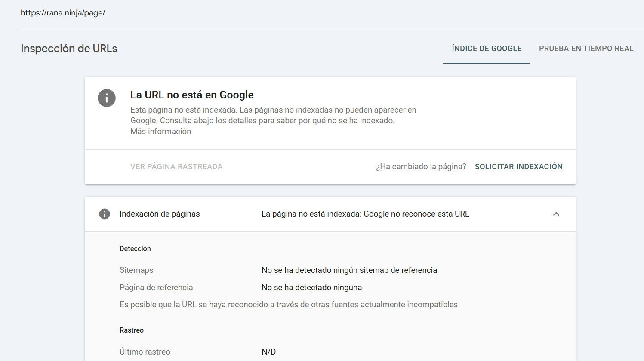Switch to the 'PRUEBA EN TIEMPO REAL' tab

tap(586, 48)
